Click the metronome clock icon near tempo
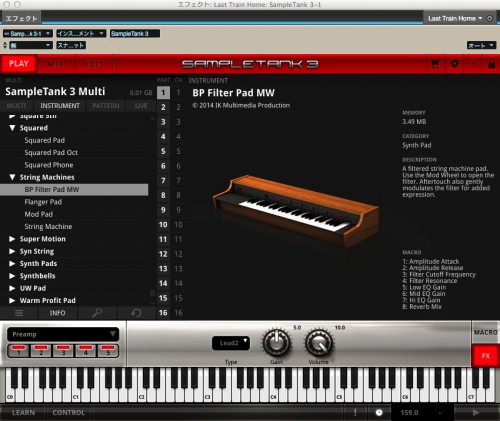 tap(379, 413)
